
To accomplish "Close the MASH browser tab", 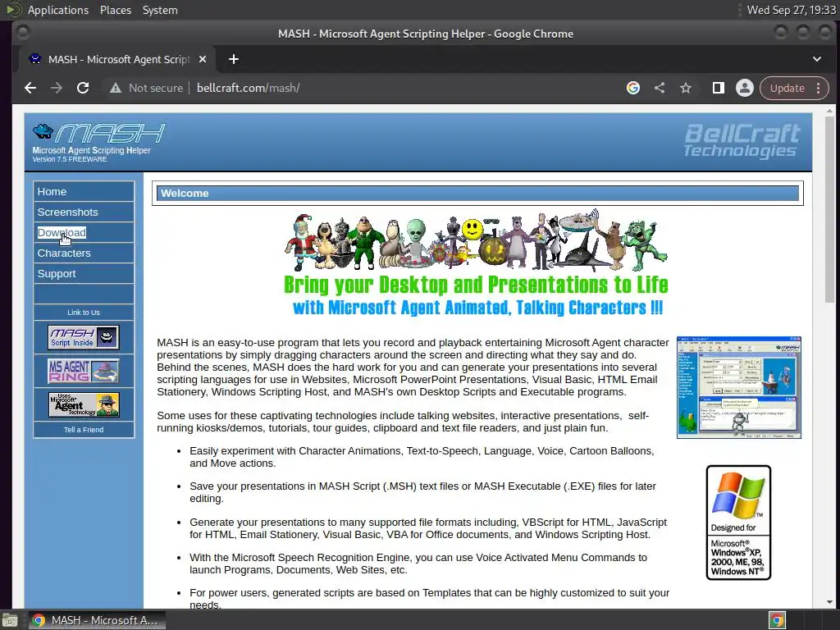I will 203,59.
